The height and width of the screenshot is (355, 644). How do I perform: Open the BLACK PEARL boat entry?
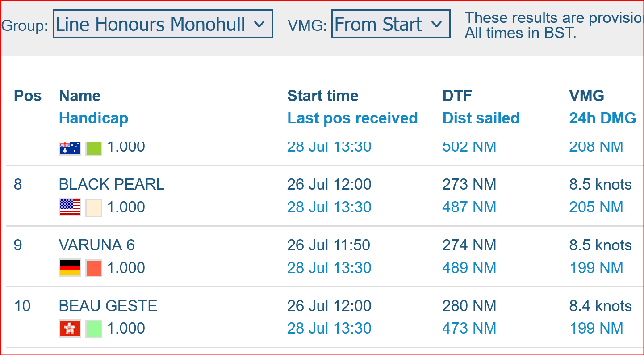pyautogui.click(x=112, y=184)
